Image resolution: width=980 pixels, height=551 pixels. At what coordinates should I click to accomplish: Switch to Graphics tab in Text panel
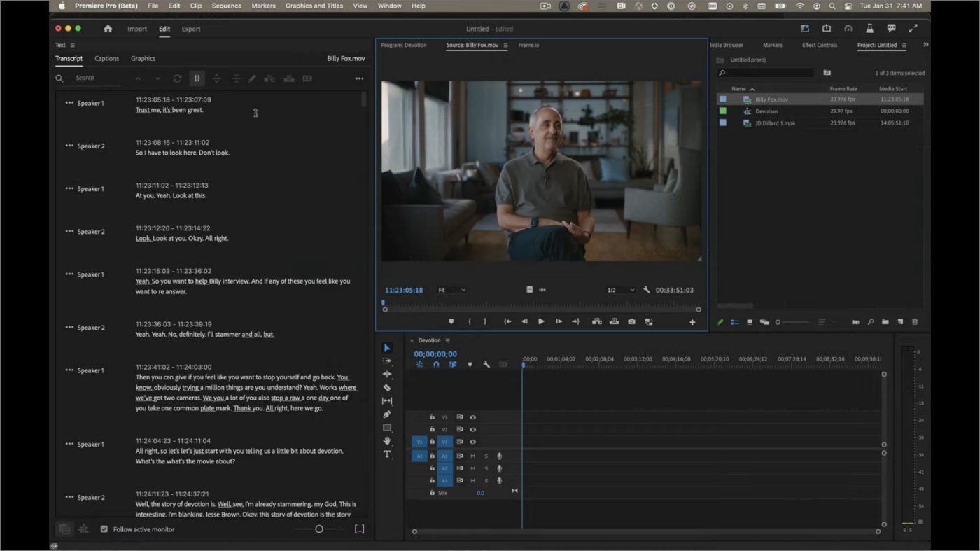point(143,59)
